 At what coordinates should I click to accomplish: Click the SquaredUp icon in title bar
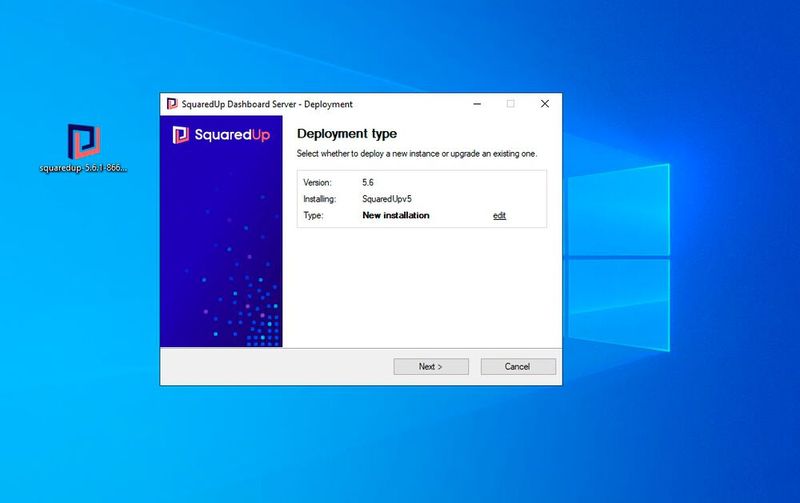click(x=172, y=104)
